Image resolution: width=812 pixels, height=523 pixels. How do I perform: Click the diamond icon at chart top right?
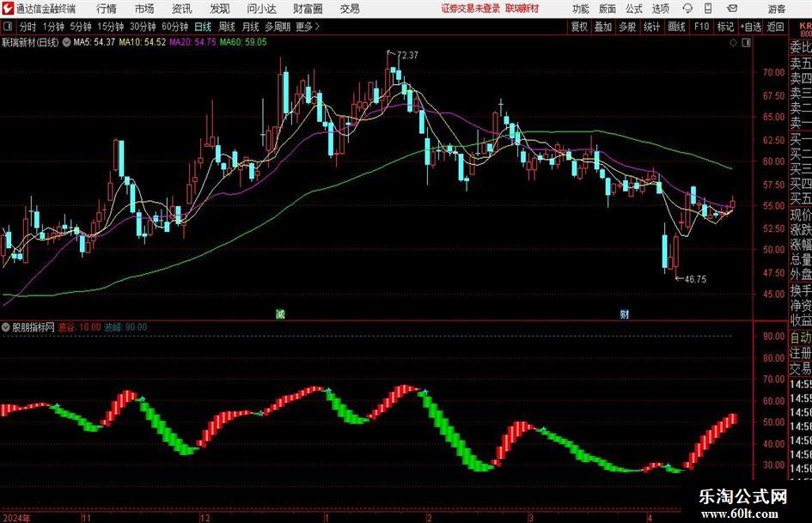coord(733,43)
